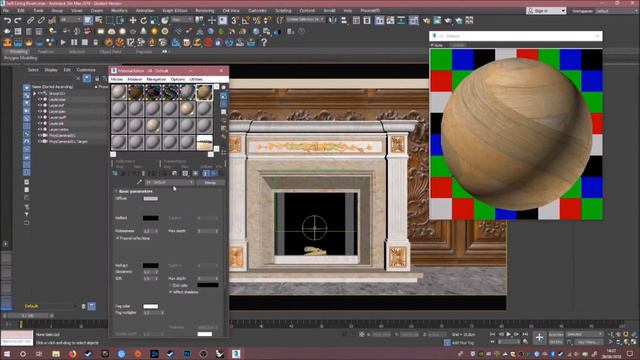The height and width of the screenshot is (360, 640).
Task: Open the Workspaces dropdown
Action: pos(617,11)
